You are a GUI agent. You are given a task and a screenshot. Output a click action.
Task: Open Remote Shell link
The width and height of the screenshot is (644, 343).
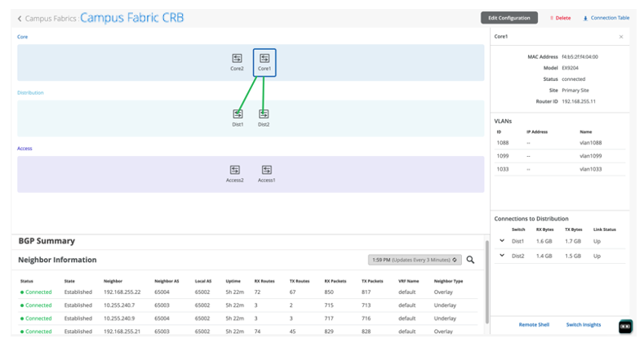pos(534,325)
